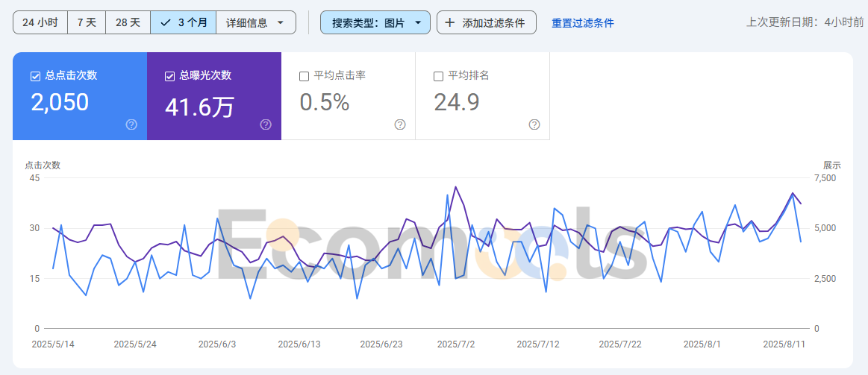Screen dimensions: 868x375
Task: Click the 2,050 total clicks value
Action: coord(60,103)
